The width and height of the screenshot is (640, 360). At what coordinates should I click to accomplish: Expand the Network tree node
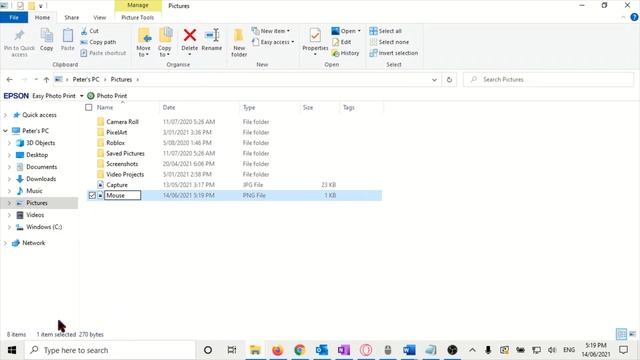pyautogui.click(x=5, y=243)
